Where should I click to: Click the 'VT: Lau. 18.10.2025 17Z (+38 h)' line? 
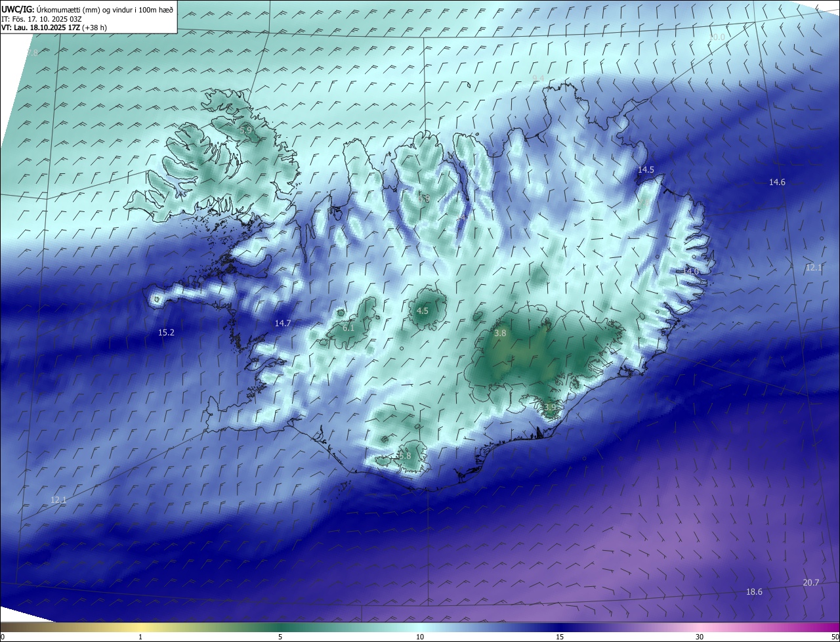pyautogui.click(x=54, y=28)
